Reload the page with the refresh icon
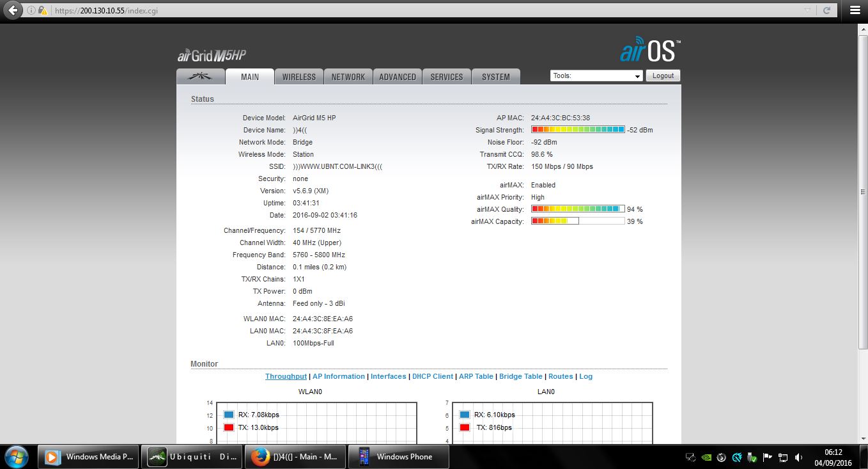This screenshot has width=868, height=469. [826, 11]
